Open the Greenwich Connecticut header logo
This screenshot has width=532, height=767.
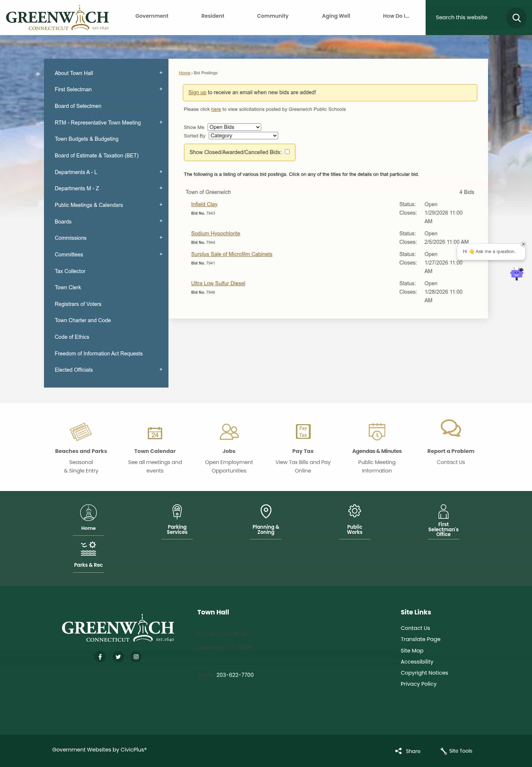pos(57,18)
